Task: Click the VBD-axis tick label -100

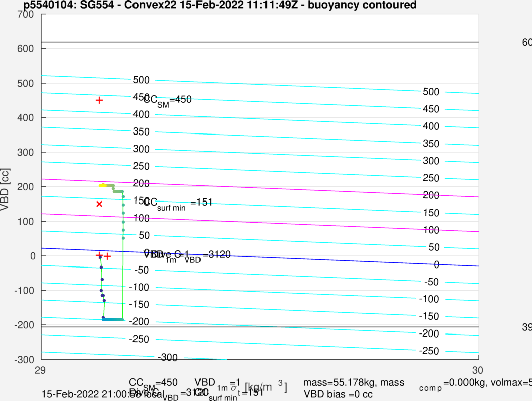Action: (x=24, y=291)
